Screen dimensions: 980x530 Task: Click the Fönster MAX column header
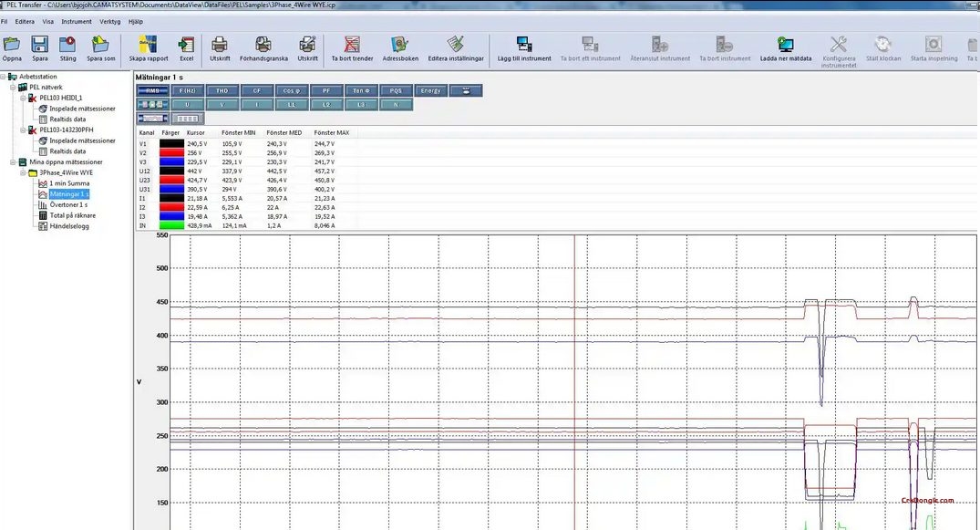coord(332,132)
